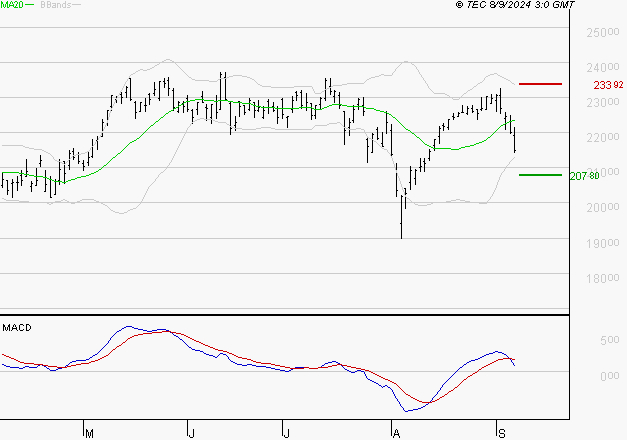Click the lowest August price bar near 190

401,216
